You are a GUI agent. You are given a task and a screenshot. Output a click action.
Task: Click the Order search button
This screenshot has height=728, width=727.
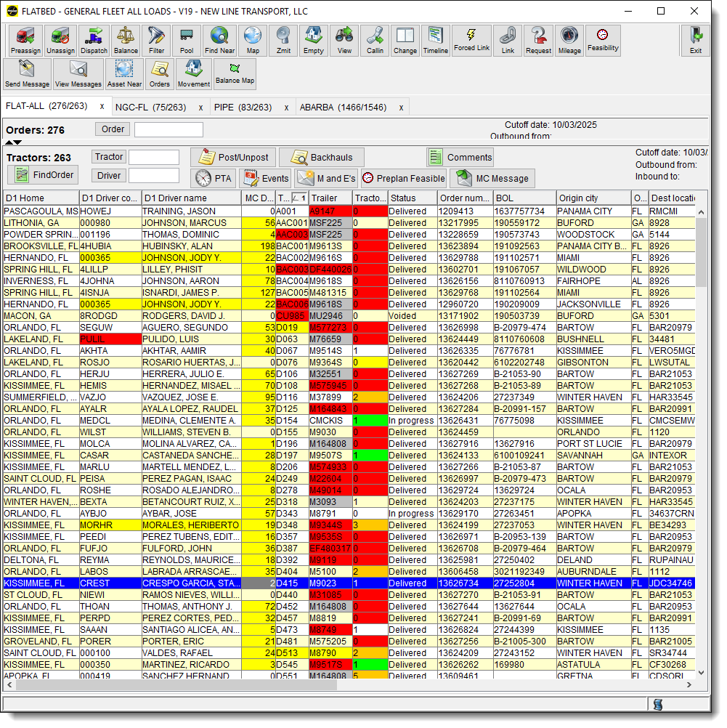coord(113,129)
